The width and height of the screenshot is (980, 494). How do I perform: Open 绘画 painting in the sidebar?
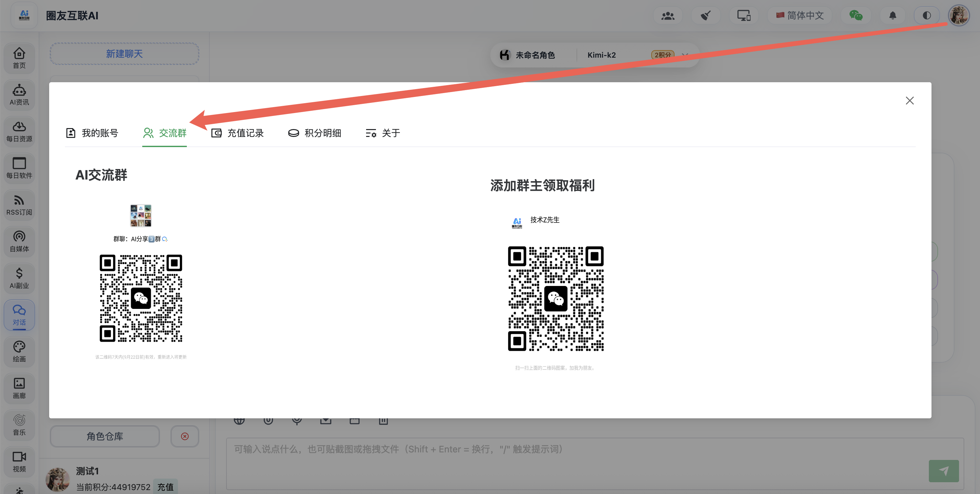point(19,352)
